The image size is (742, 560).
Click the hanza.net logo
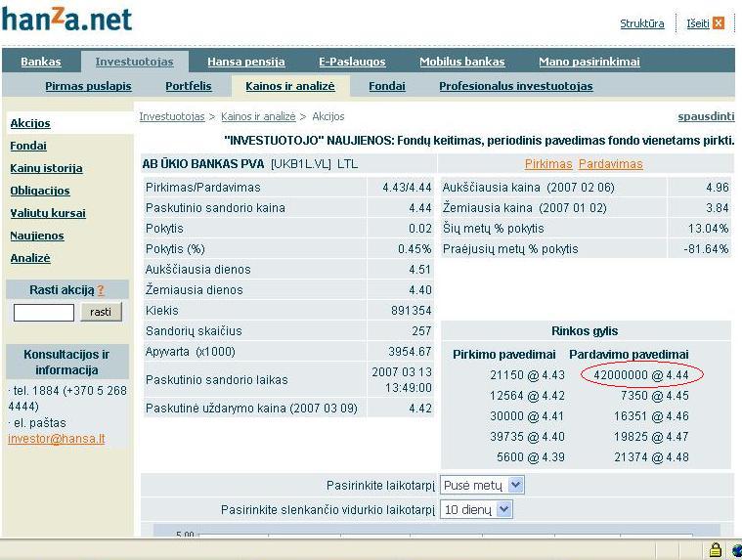(66, 19)
